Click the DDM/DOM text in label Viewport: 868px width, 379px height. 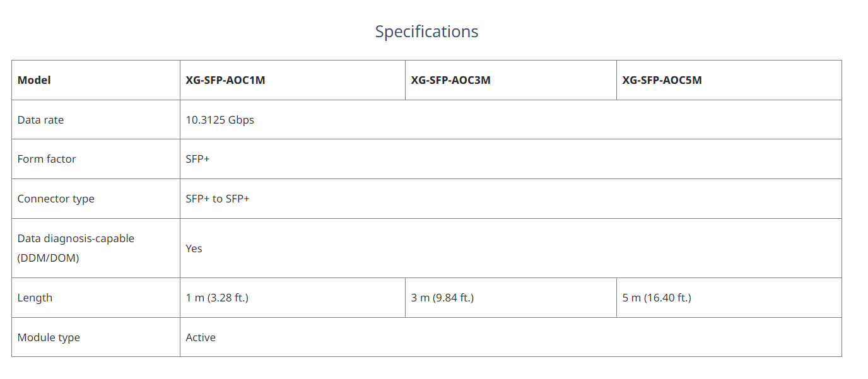[48, 258]
